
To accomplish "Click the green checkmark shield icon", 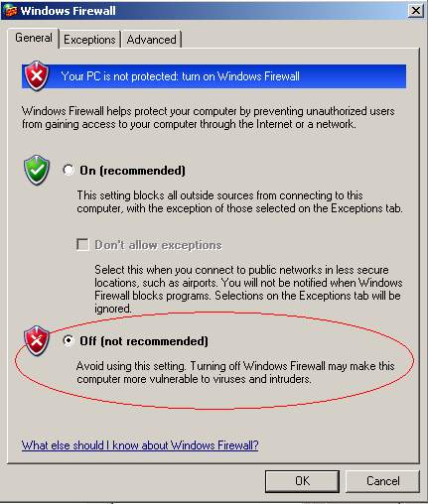I will click(37, 170).
